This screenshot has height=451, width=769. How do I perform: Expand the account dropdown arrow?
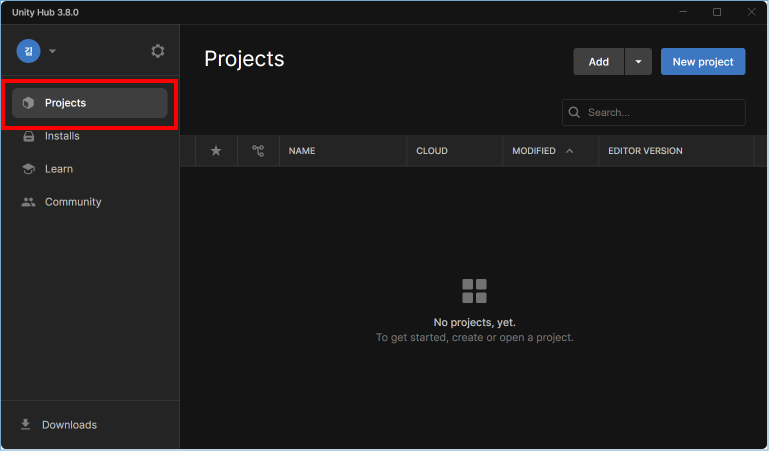point(52,51)
